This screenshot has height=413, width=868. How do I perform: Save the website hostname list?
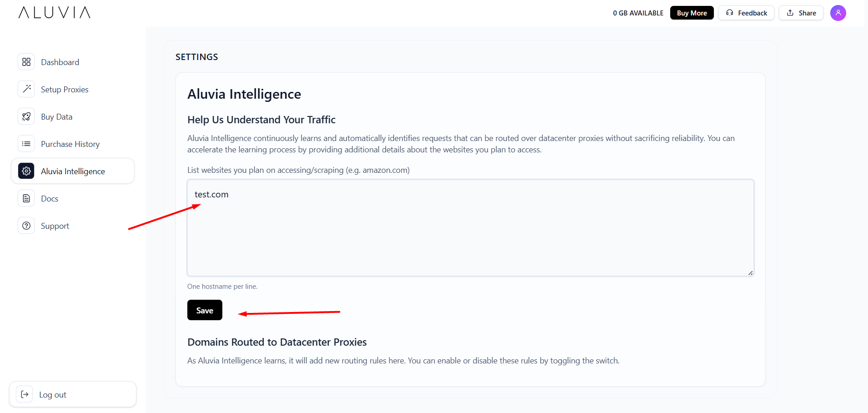205,310
